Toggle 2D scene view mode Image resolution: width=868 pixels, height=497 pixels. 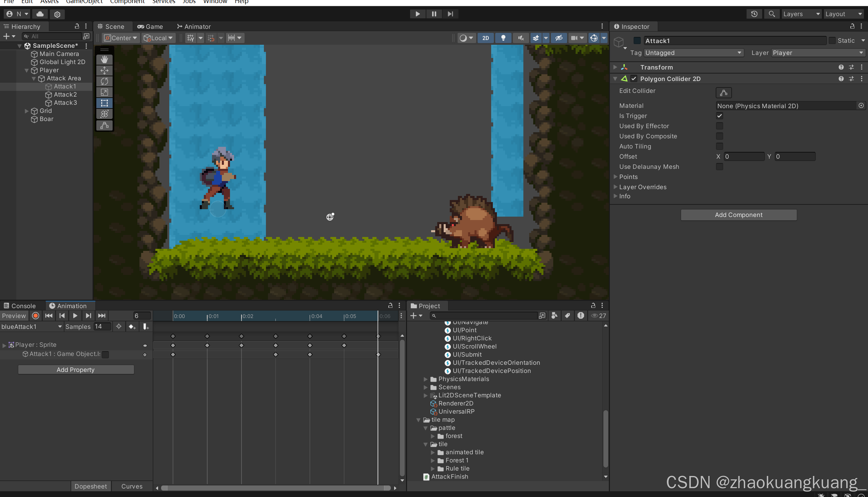(x=485, y=38)
